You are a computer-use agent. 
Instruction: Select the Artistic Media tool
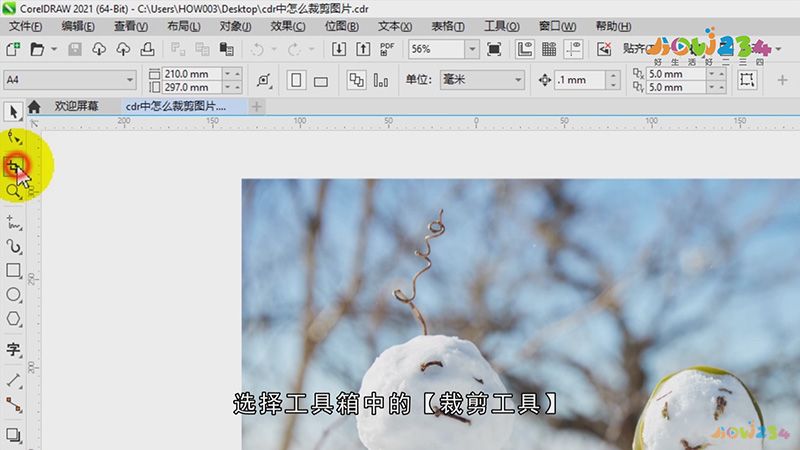pyautogui.click(x=13, y=246)
